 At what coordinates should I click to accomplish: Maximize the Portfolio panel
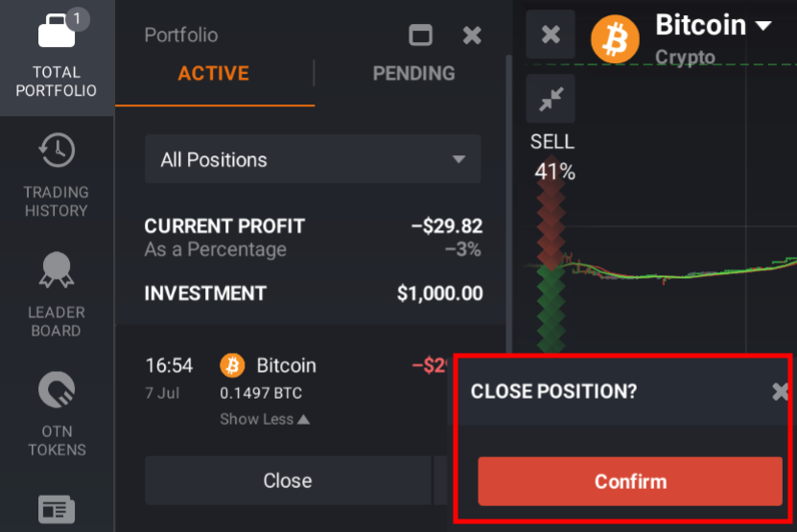[420, 35]
